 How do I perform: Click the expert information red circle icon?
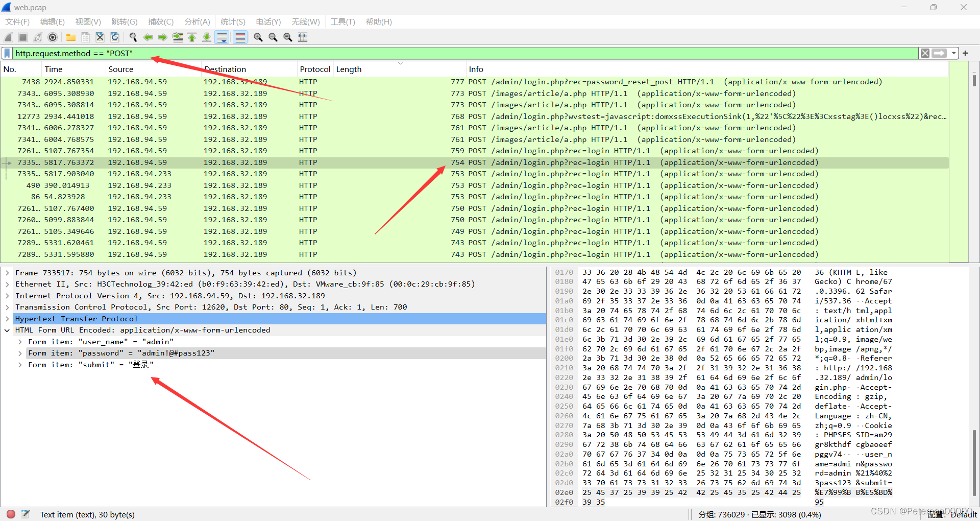click(x=11, y=514)
